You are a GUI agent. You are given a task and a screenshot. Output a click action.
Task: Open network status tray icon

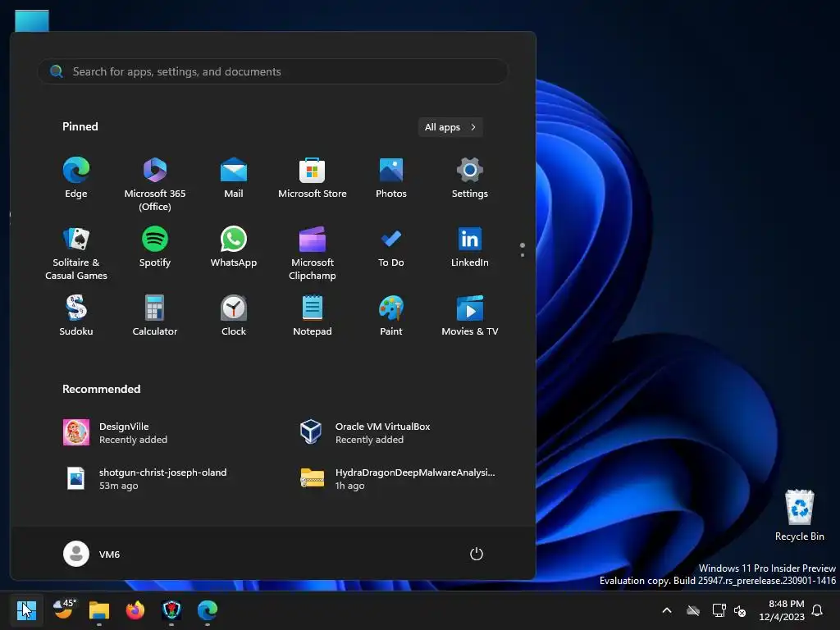point(719,610)
